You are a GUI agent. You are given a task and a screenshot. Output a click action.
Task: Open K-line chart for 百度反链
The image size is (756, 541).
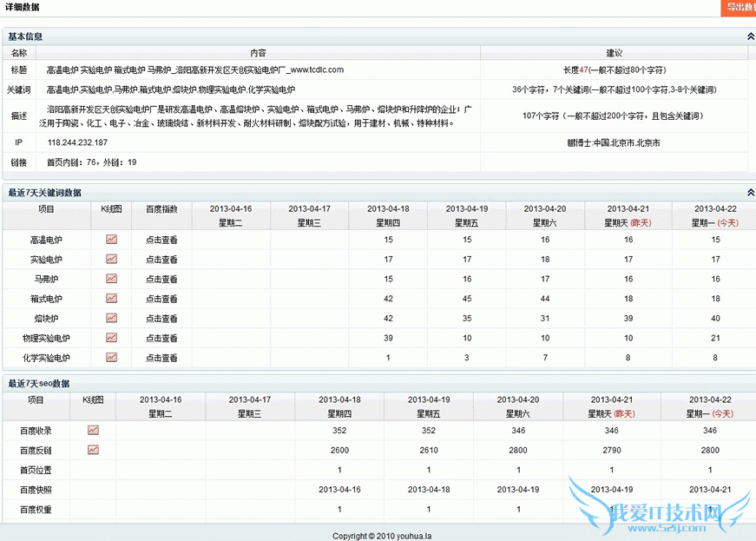tap(93, 450)
